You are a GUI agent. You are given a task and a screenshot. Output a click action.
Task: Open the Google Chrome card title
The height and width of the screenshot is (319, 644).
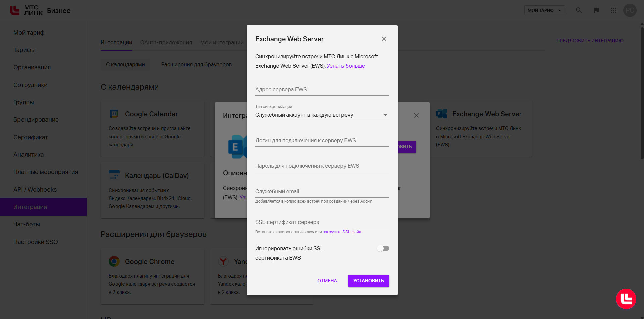click(149, 262)
